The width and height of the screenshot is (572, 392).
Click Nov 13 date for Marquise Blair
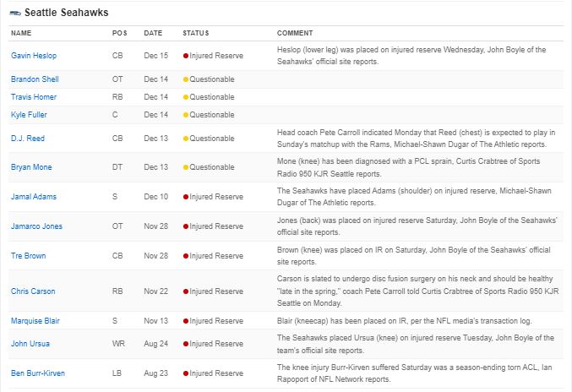(156, 321)
